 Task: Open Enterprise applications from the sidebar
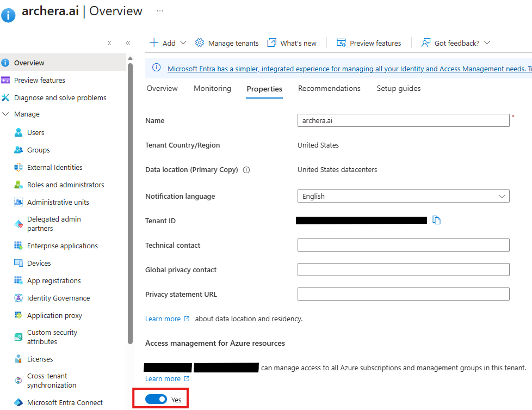62,246
